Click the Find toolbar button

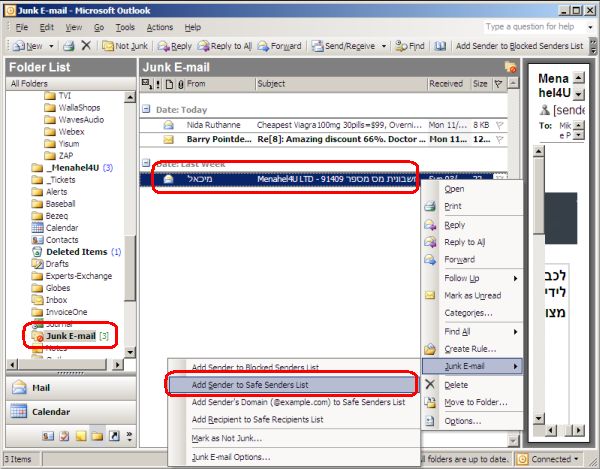point(410,46)
